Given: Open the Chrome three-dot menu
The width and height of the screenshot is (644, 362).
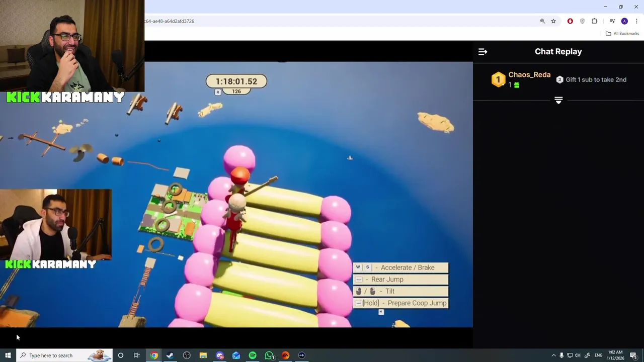Looking at the screenshot, I should coord(636,21).
